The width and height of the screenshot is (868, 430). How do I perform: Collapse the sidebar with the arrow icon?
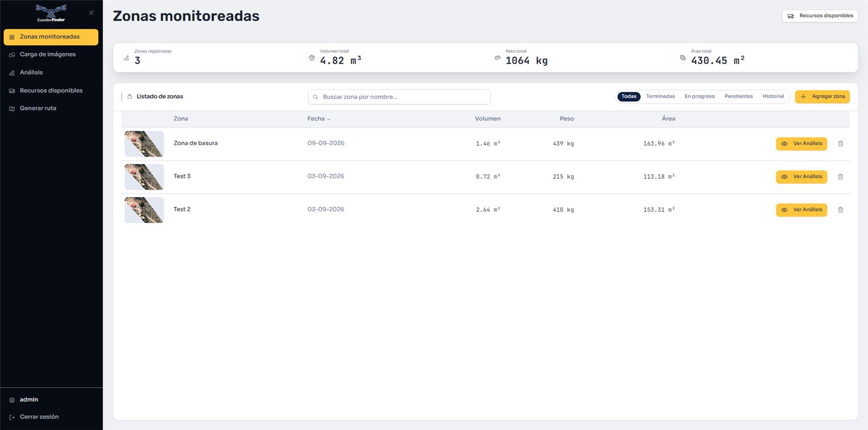tap(92, 12)
